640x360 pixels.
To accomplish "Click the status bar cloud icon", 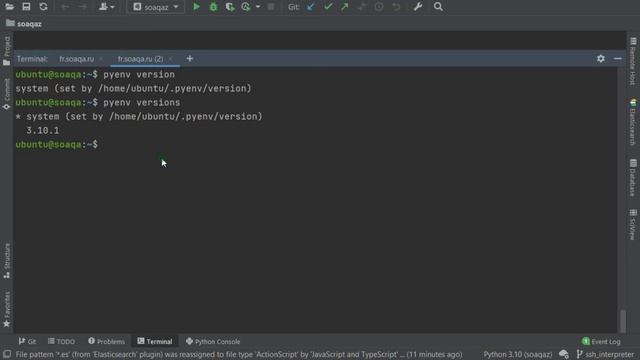I will pos(564,354).
